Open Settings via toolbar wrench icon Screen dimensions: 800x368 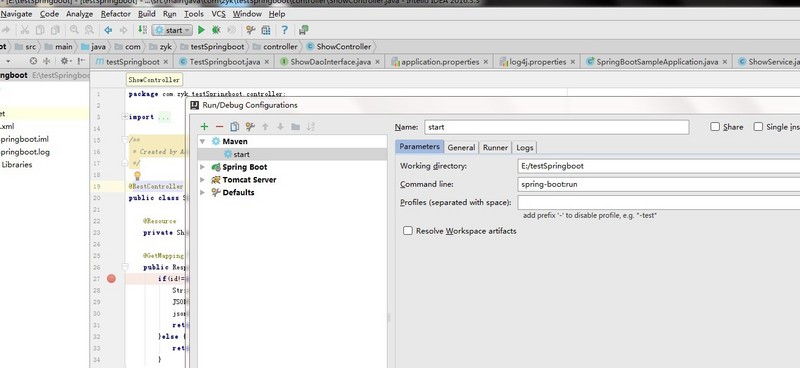(251, 30)
